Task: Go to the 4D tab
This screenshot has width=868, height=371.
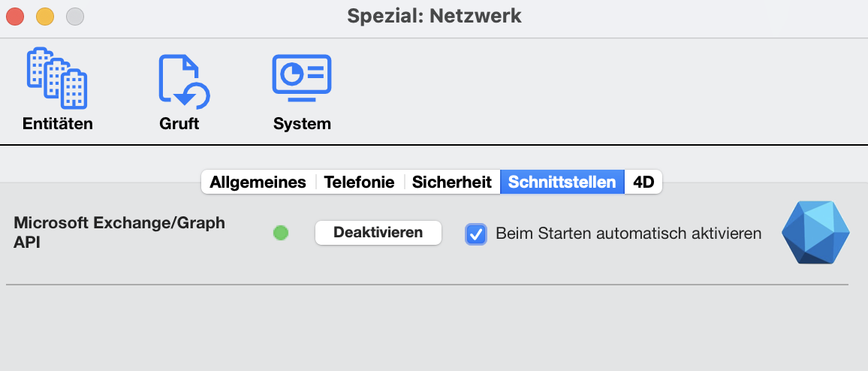Action: click(643, 182)
